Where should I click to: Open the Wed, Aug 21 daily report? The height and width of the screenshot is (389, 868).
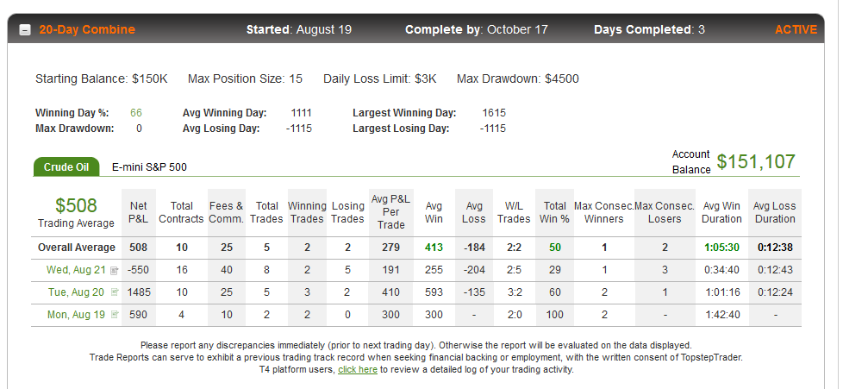click(76, 270)
